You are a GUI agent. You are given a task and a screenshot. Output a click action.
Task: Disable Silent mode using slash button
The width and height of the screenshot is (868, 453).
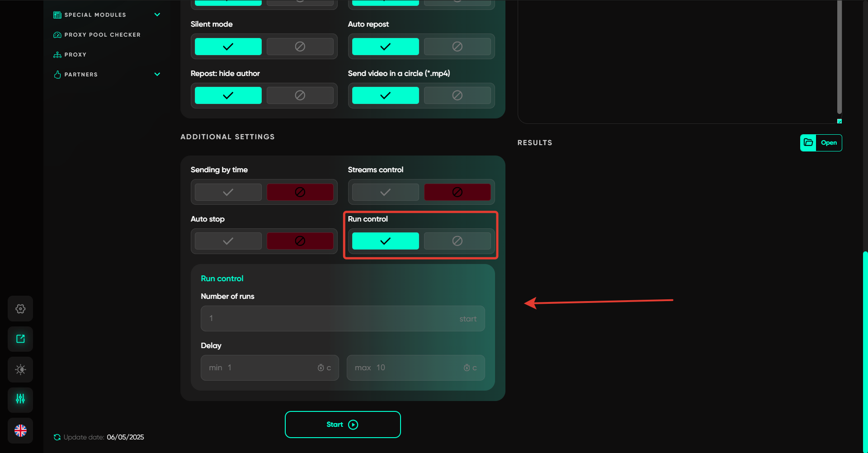coord(300,47)
